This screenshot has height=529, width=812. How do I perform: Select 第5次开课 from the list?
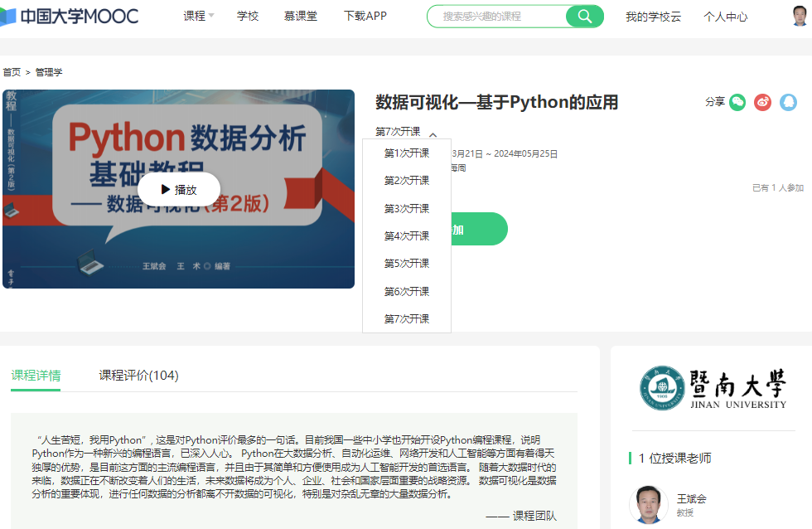pos(407,263)
